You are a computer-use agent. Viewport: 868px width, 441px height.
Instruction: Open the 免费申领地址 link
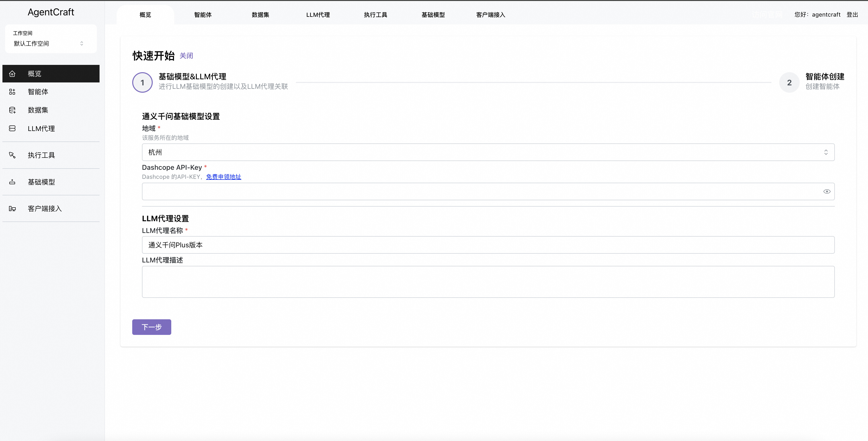(x=224, y=177)
